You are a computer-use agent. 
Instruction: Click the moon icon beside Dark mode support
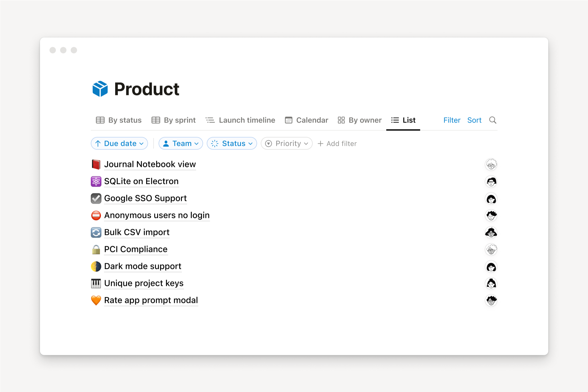(96, 266)
